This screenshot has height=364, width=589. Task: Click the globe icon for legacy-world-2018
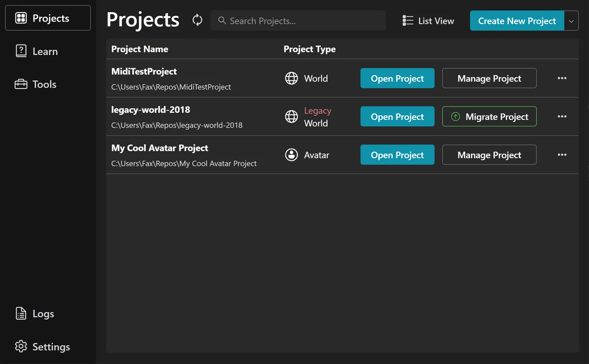click(x=292, y=116)
